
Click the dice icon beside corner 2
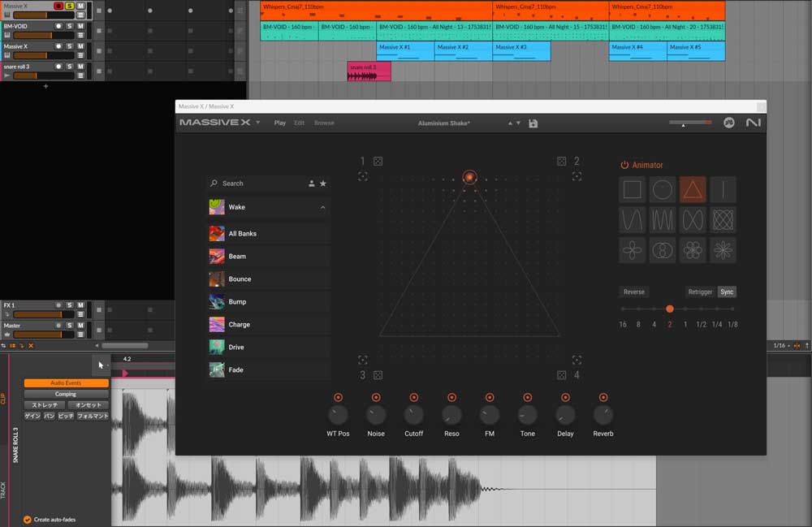561,162
